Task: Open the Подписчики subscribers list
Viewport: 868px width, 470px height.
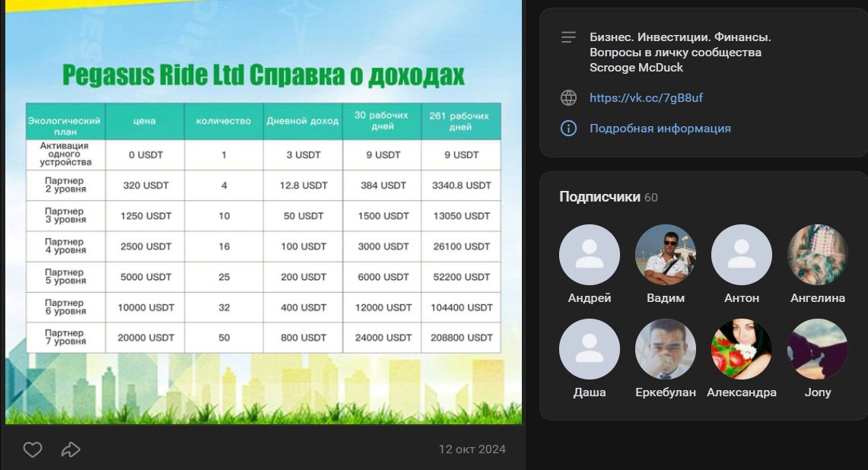Action: pos(599,197)
